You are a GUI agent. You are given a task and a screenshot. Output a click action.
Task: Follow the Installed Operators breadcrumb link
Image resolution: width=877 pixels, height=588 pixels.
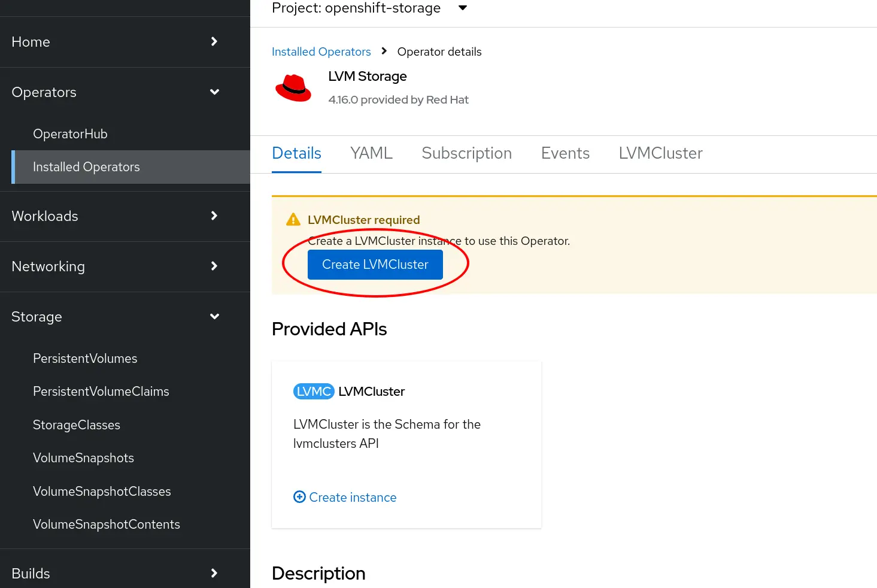coord(321,51)
